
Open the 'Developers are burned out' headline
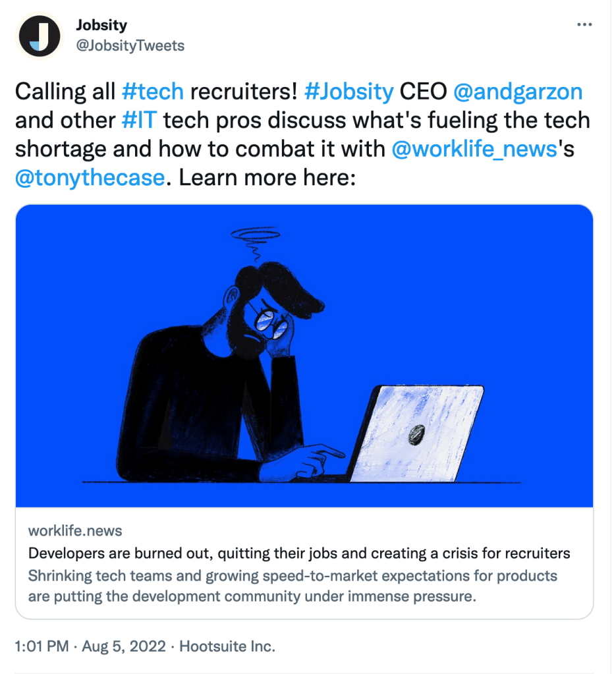[x=299, y=553]
